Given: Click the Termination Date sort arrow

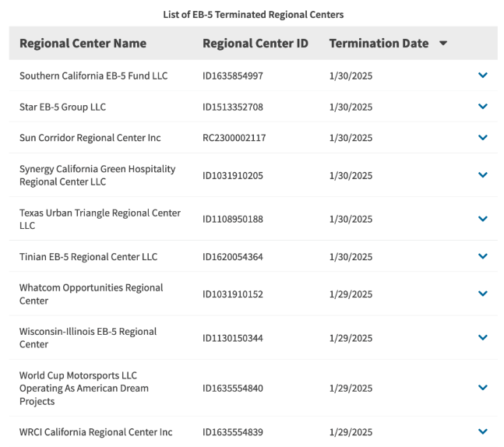Looking at the screenshot, I should [443, 43].
